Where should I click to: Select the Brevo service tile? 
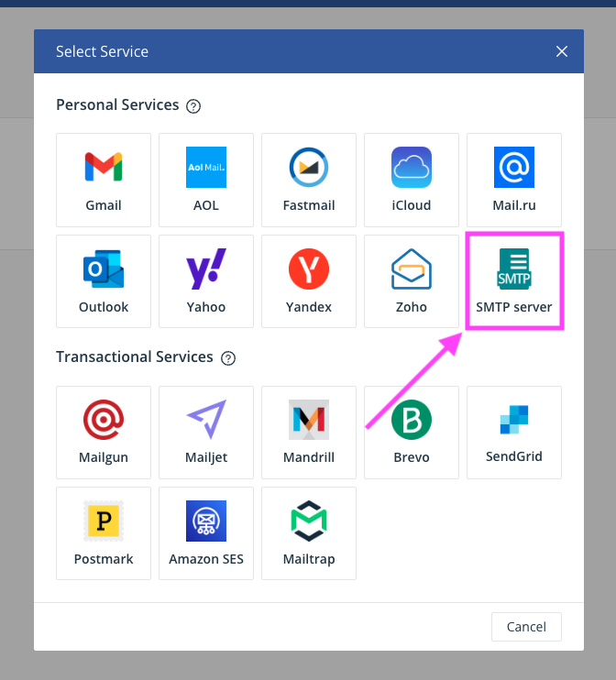point(412,432)
